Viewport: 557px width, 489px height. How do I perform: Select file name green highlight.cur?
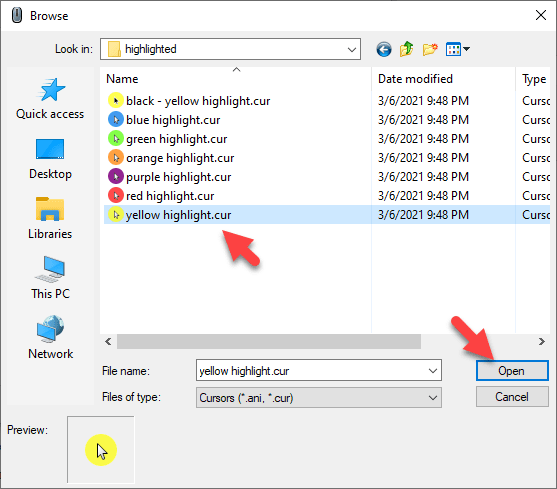point(177,139)
